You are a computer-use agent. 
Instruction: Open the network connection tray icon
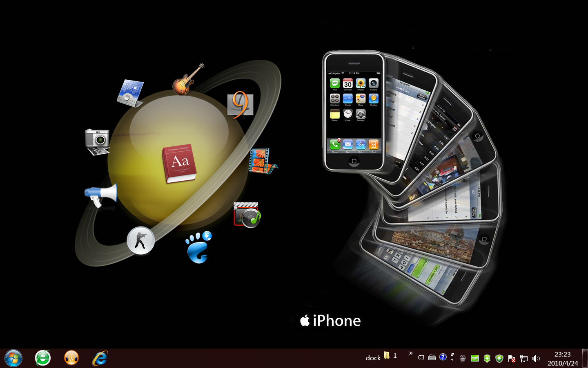[523, 359]
